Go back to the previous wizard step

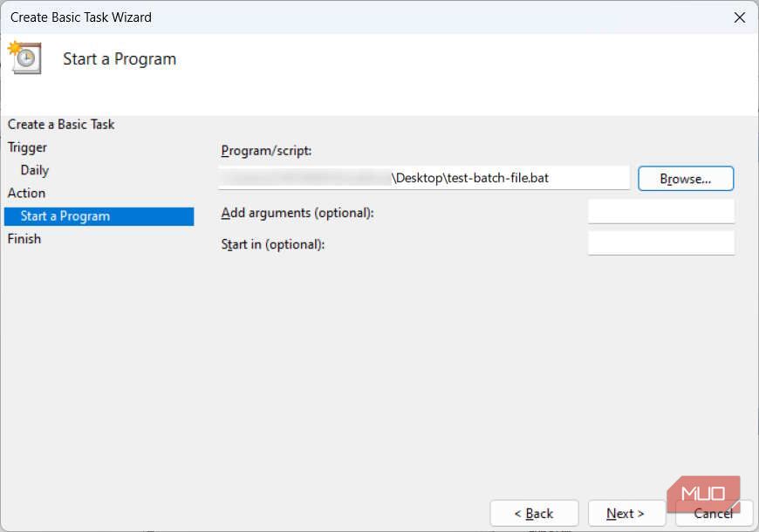(x=534, y=513)
